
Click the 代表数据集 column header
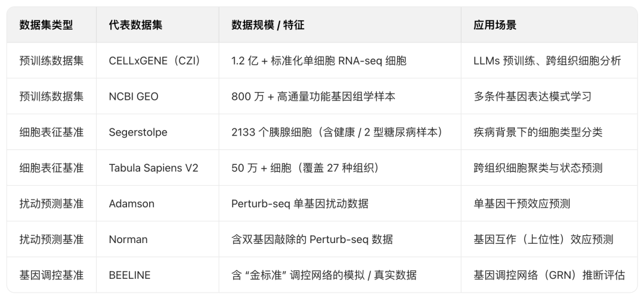coord(135,25)
